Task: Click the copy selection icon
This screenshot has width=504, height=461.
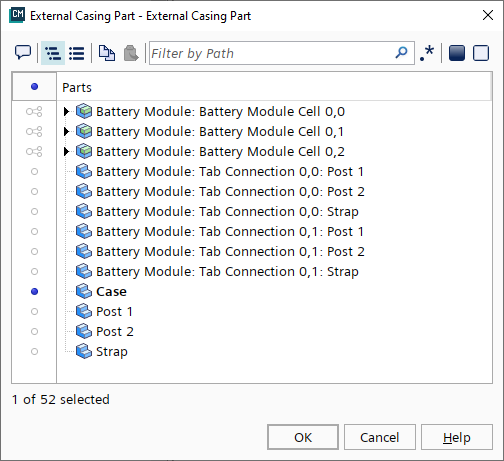Action: click(x=107, y=53)
